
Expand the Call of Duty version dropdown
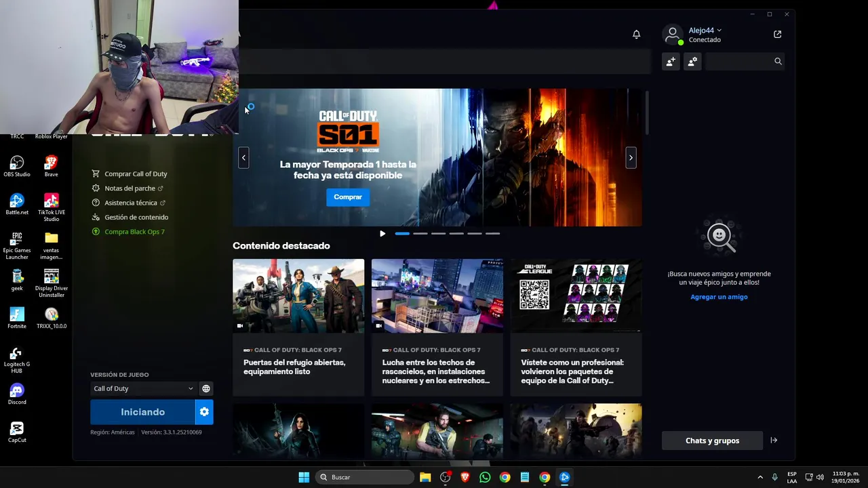(143, 388)
